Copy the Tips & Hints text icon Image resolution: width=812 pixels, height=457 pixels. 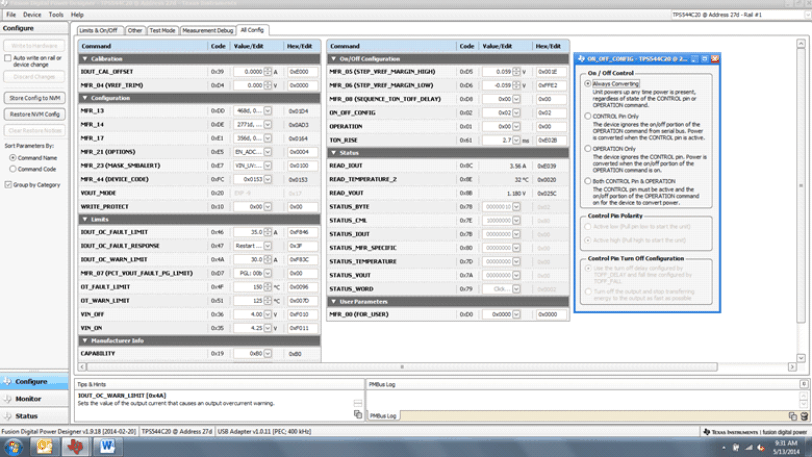point(358,415)
